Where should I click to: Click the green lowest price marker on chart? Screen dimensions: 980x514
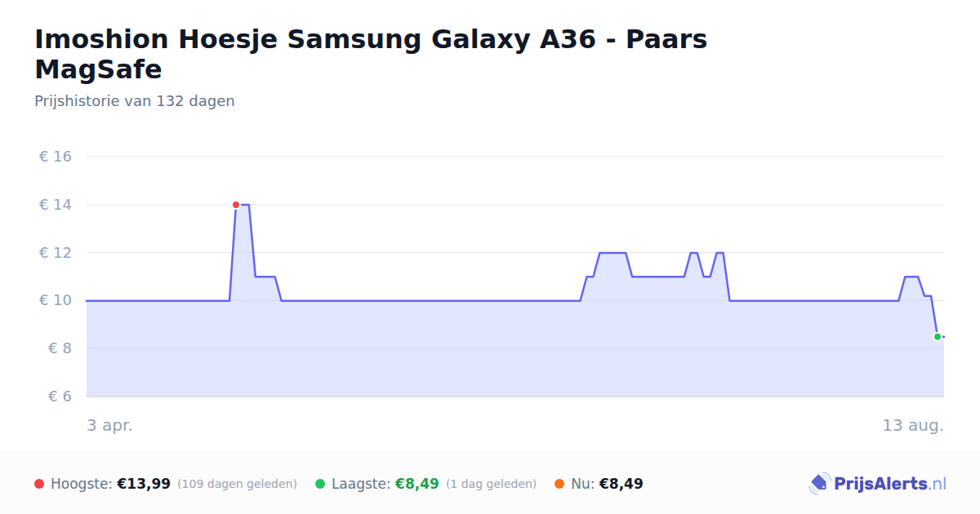point(938,337)
